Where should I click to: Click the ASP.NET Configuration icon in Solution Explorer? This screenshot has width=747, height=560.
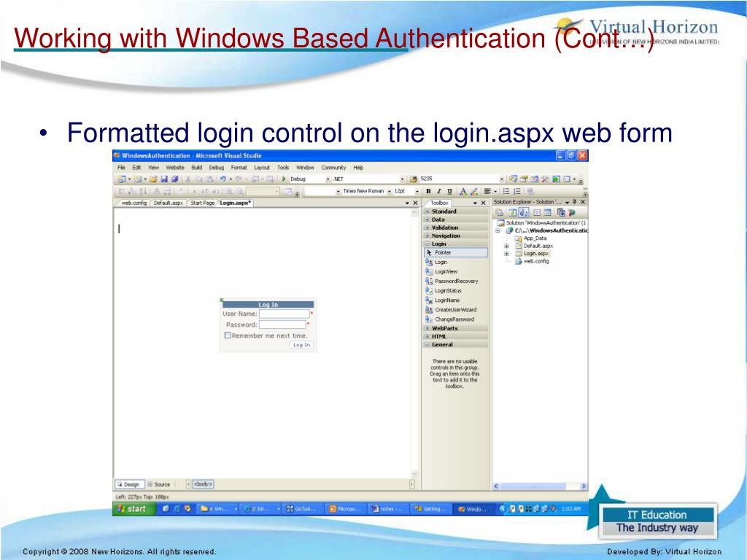(572, 213)
